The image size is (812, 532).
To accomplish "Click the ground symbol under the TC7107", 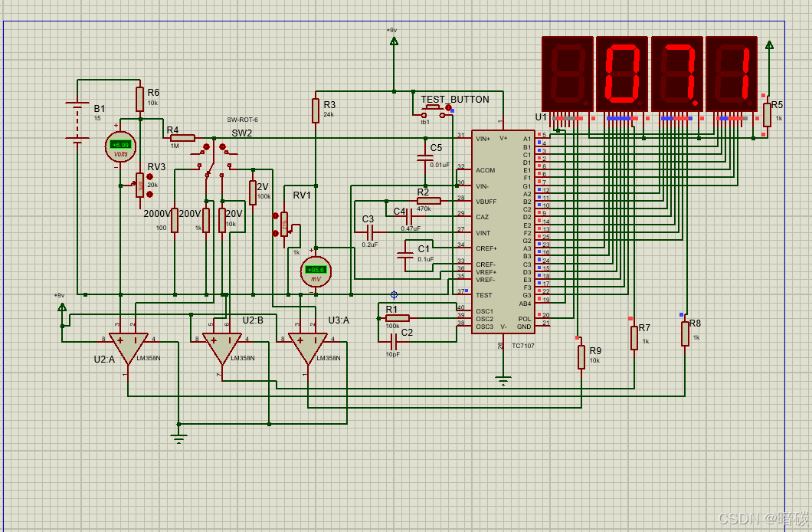I will (x=503, y=381).
